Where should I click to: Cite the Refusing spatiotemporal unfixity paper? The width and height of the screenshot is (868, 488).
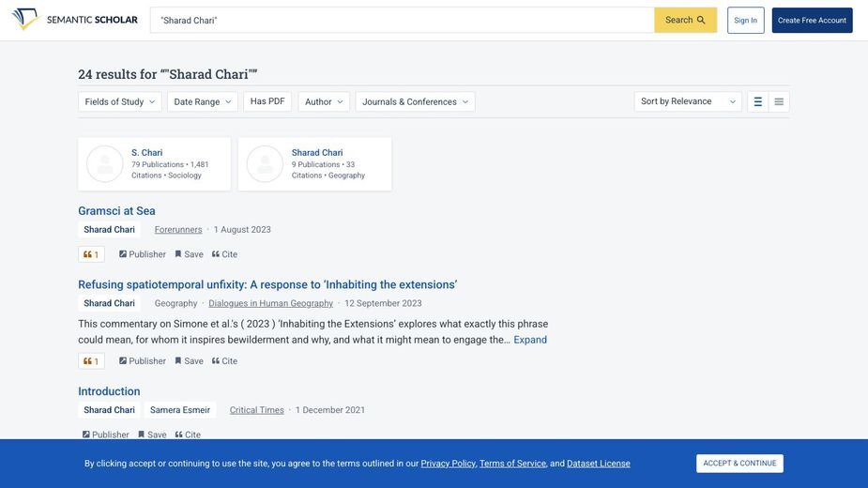pyautogui.click(x=225, y=361)
